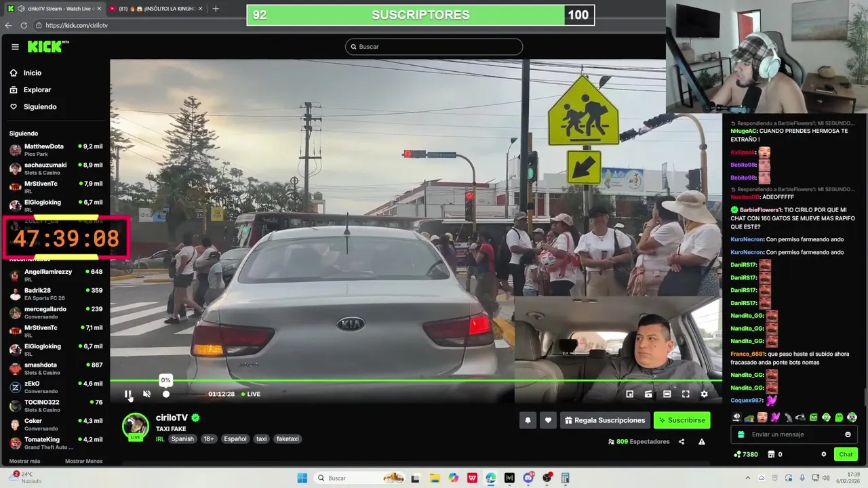This screenshot has width=868, height=488.
Task: Open the cirilotv channel avatar
Action: 135,426
